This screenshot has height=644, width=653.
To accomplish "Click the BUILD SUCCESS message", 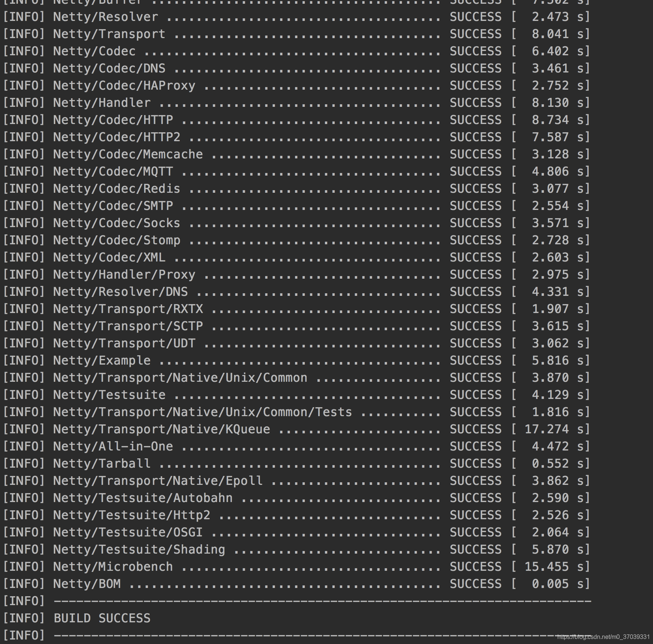I will coord(102,618).
